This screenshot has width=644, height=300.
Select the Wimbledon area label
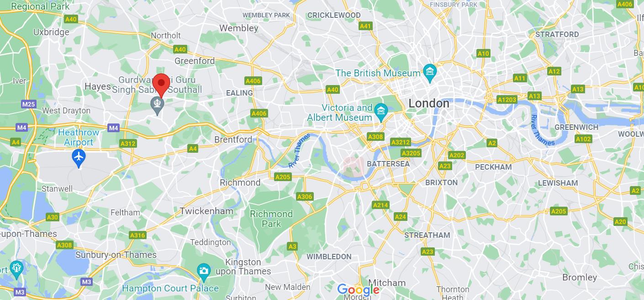tap(329, 257)
